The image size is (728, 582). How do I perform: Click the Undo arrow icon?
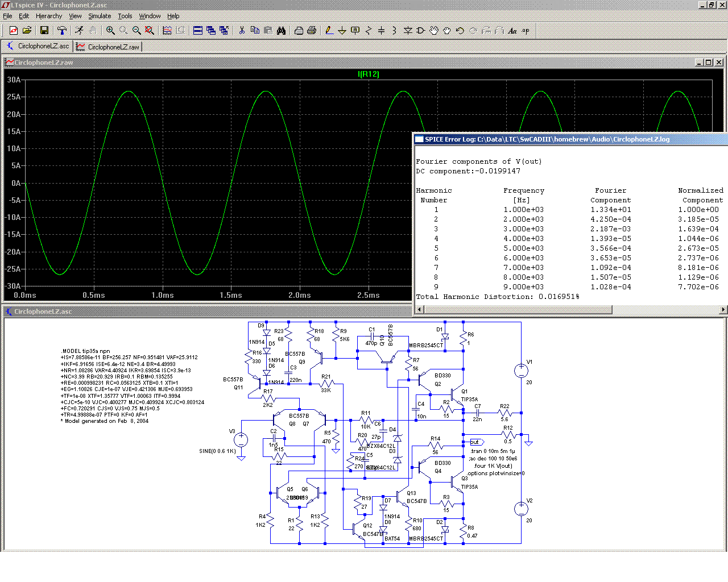click(460, 31)
